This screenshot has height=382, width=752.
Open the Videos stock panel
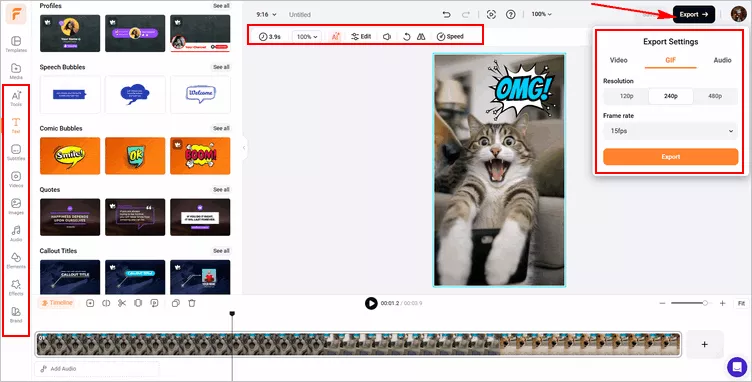[16, 179]
